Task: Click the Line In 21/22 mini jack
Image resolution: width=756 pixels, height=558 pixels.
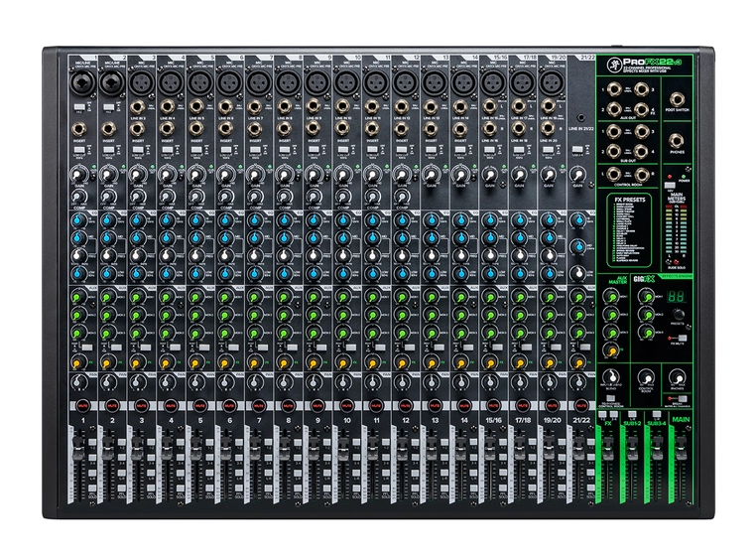Action: (581, 117)
